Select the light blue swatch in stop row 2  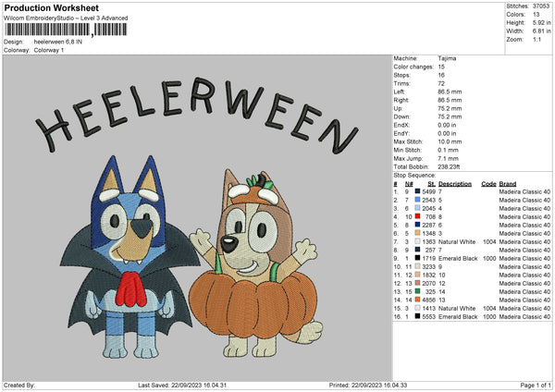click(418, 200)
